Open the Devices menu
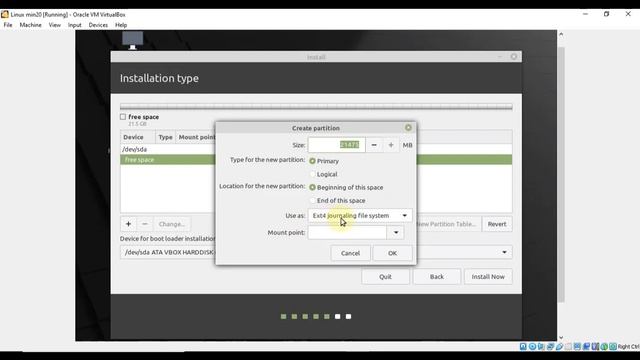640x360 pixels. [98, 25]
